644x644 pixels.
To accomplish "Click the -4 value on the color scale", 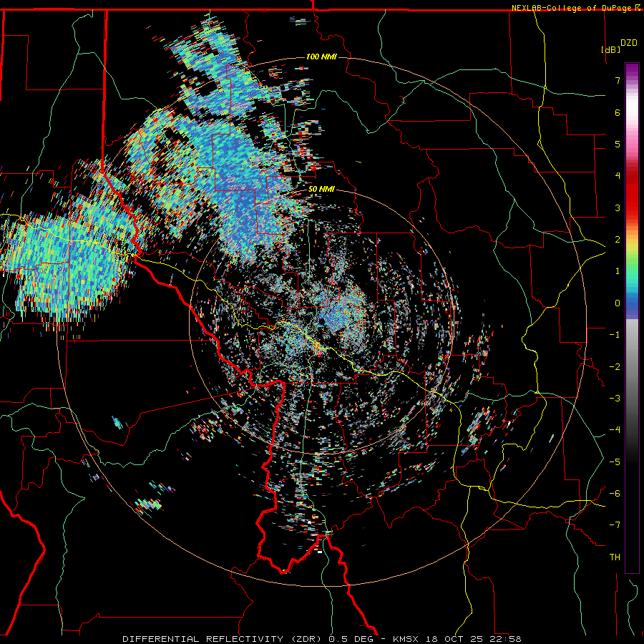I will (x=615, y=430).
